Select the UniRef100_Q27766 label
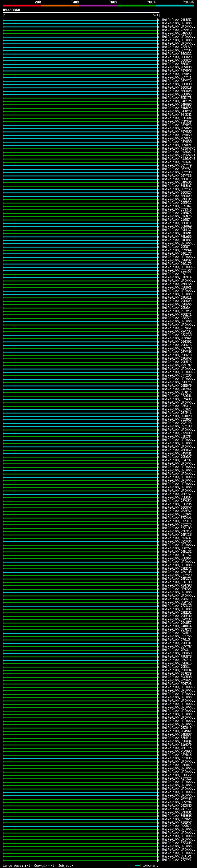The height and width of the screenshot is (868, 197). (x=177, y=636)
